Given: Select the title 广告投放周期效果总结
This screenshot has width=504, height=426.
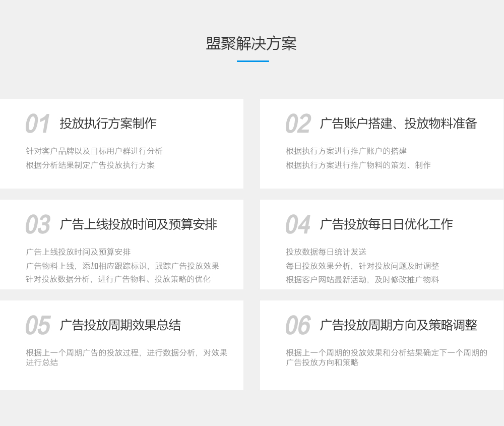Looking at the screenshot, I should [120, 325].
